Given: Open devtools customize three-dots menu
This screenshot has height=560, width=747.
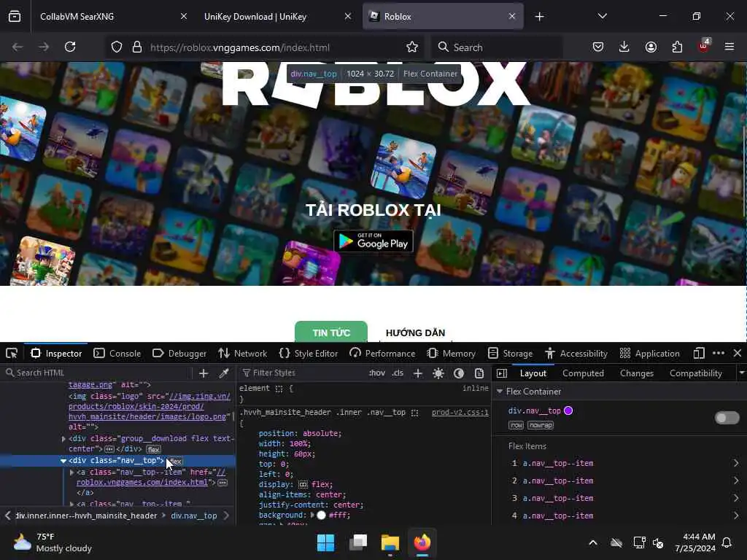Looking at the screenshot, I should (x=719, y=354).
